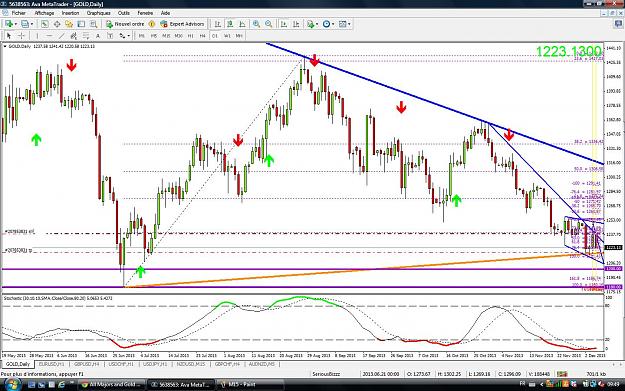This screenshot has height=391, width=625.
Task: Open the Aide menu
Action: click(x=165, y=13)
